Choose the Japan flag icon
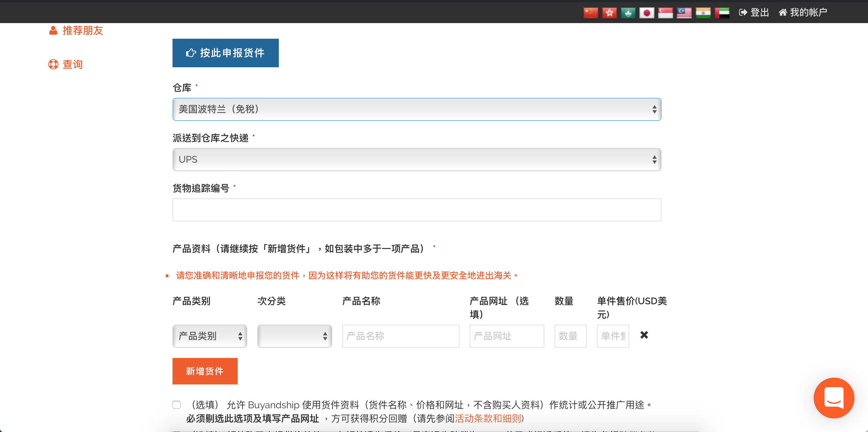868x432 pixels. [x=647, y=13]
